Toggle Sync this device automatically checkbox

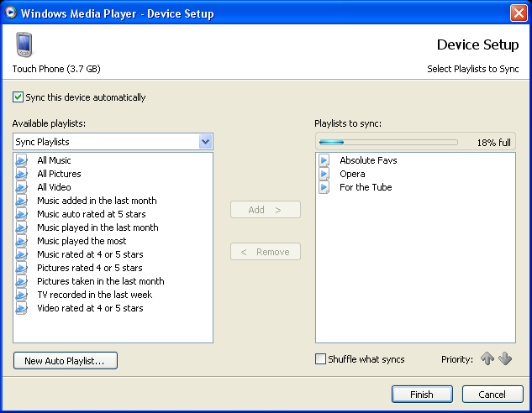pos(18,97)
